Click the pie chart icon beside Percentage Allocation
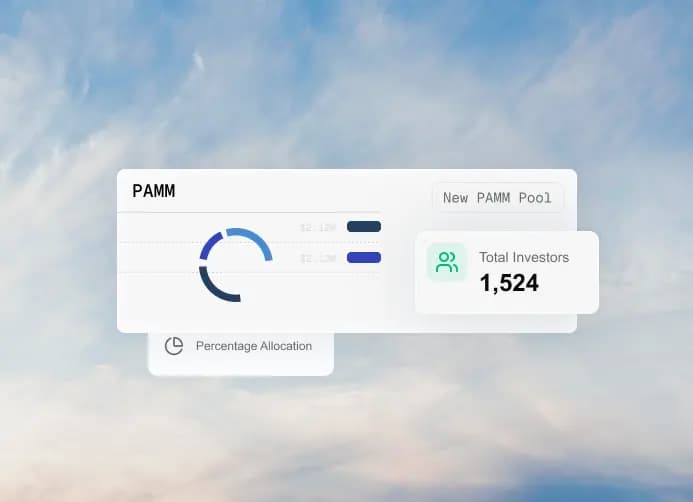 [x=174, y=346]
